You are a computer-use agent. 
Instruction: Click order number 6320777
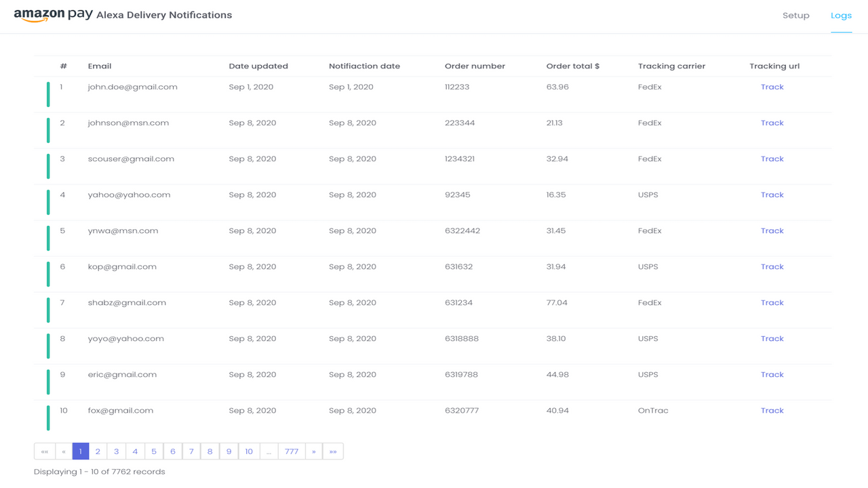coord(462,410)
